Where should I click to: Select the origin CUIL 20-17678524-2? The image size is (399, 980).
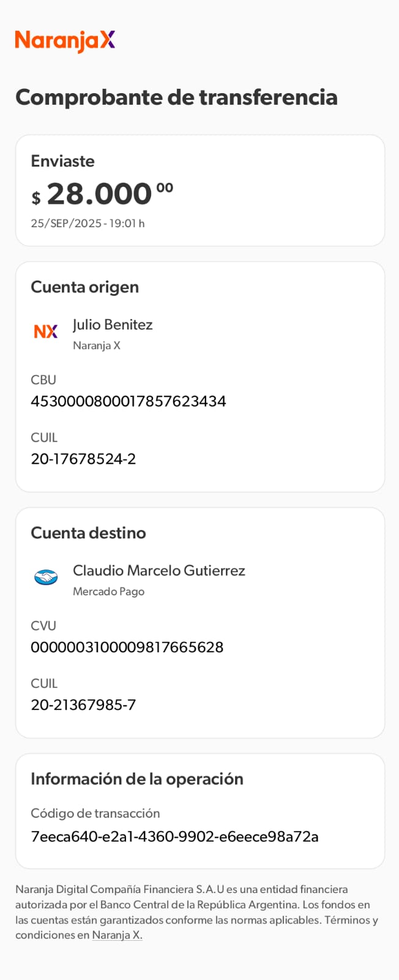83,459
